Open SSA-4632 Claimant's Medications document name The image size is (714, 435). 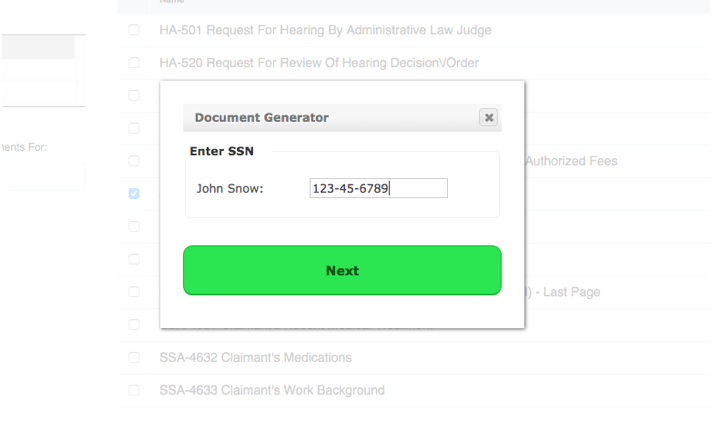point(255,357)
